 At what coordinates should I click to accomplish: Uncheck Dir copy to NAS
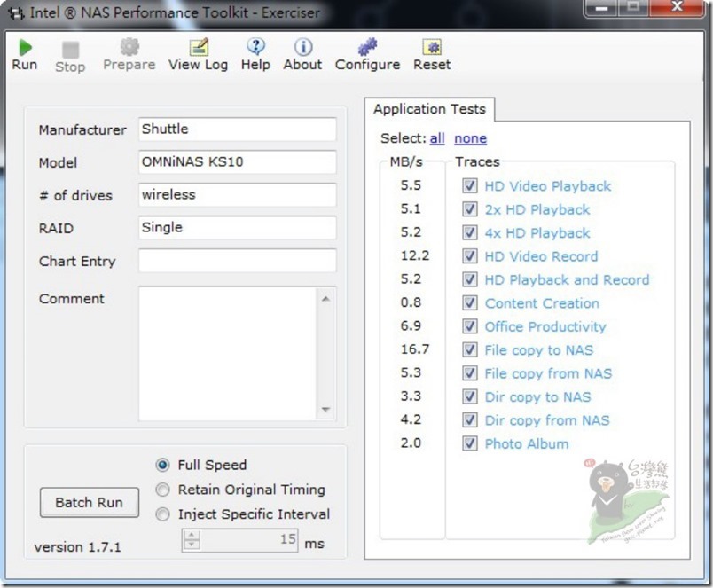pyautogui.click(x=470, y=396)
